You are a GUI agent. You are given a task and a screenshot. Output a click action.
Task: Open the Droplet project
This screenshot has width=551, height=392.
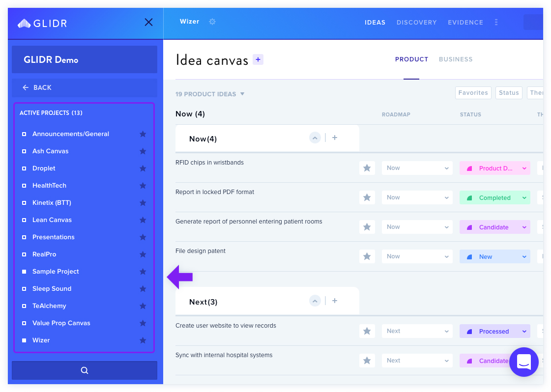coord(44,168)
